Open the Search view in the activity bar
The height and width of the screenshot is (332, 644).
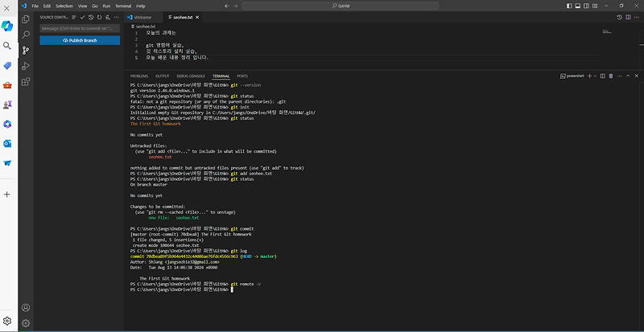26,35
